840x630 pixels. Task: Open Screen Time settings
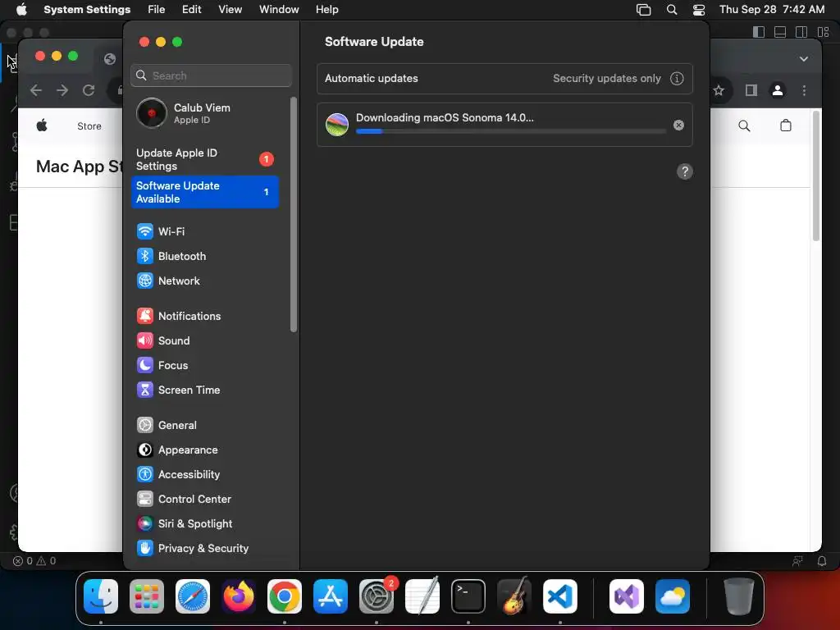(x=204, y=390)
